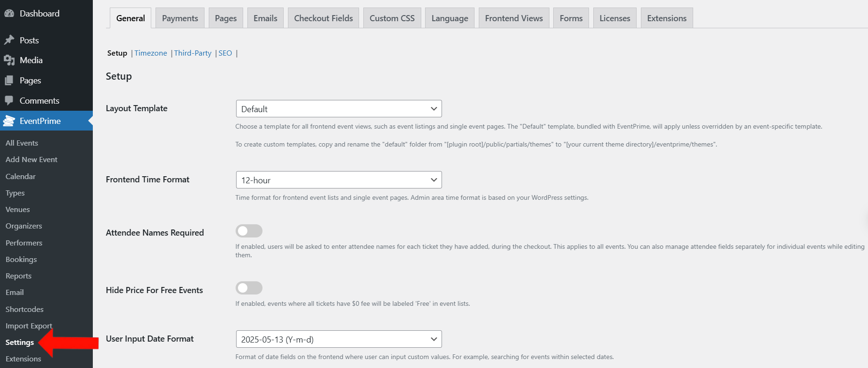The width and height of the screenshot is (868, 368).
Task: Click the Posts pin icon
Action: tap(9, 40)
